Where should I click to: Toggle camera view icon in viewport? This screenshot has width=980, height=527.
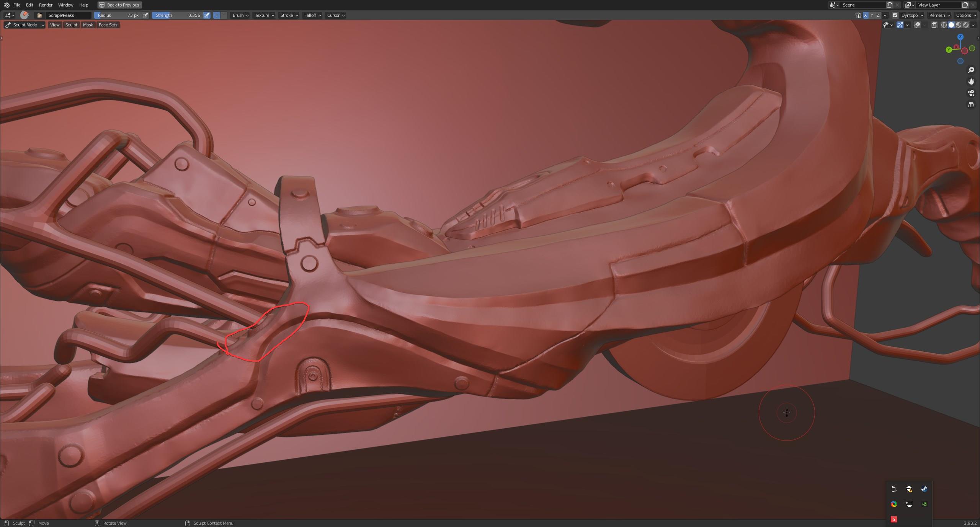tap(971, 93)
